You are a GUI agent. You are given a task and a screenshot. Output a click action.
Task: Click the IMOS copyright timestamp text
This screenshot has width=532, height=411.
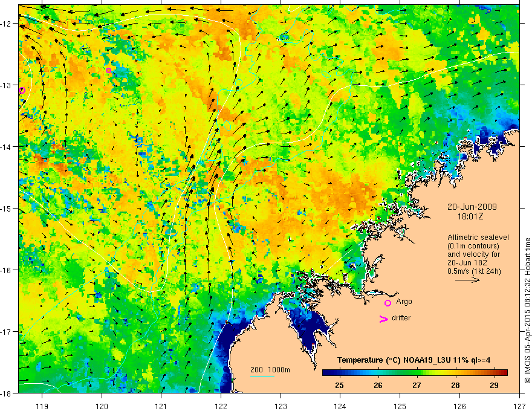527,311
